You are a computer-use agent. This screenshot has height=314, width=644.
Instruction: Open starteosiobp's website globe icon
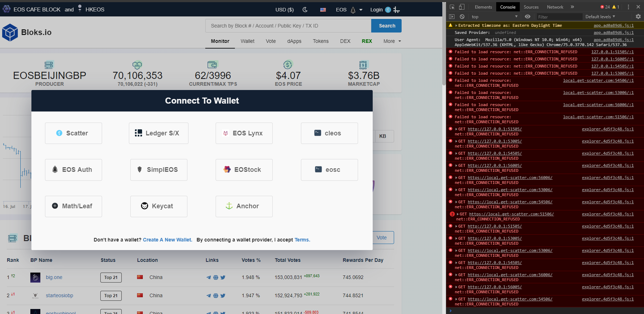pyautogui.click(x=216, y=296)
